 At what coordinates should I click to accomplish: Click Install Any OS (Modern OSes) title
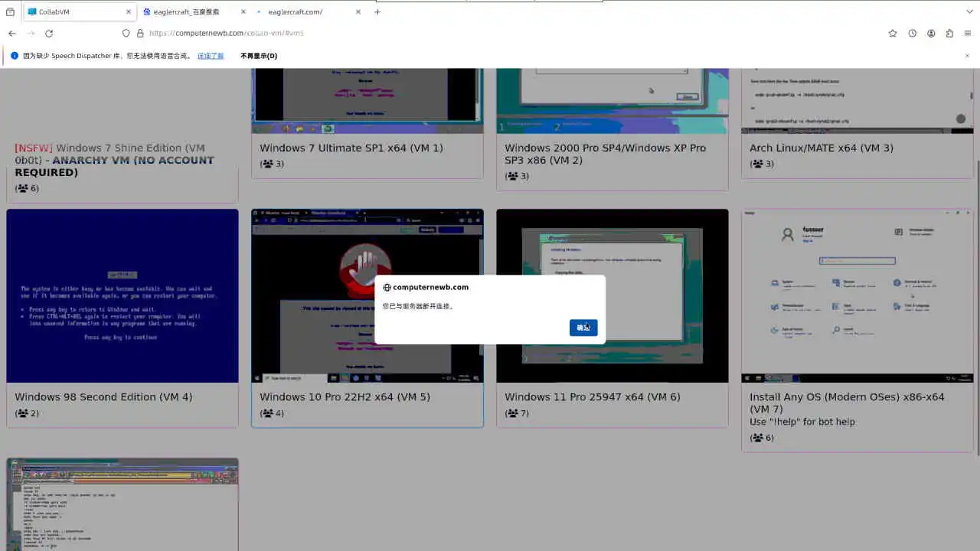[847, 403]
